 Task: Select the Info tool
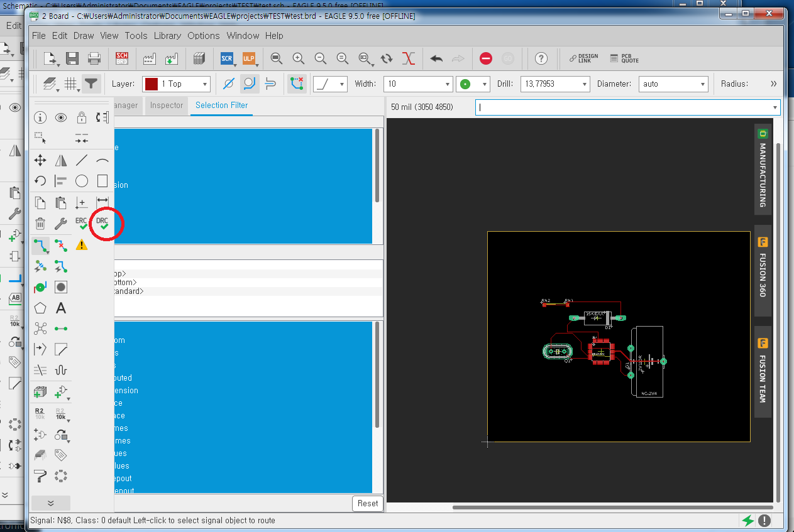tap(40, 117)
